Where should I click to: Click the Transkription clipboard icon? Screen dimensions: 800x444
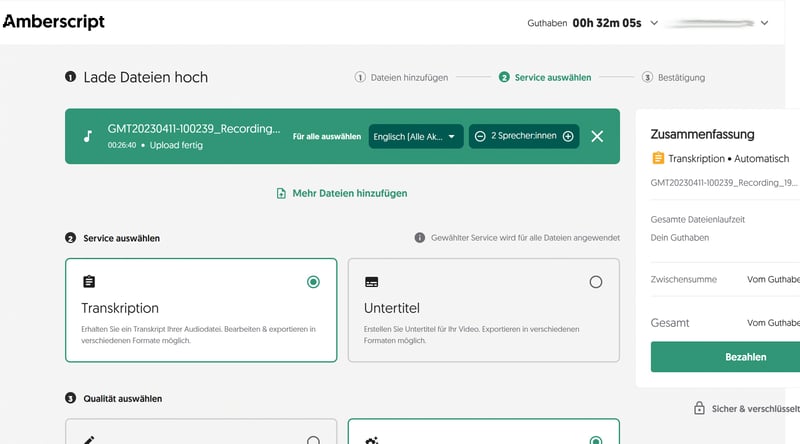89,282
